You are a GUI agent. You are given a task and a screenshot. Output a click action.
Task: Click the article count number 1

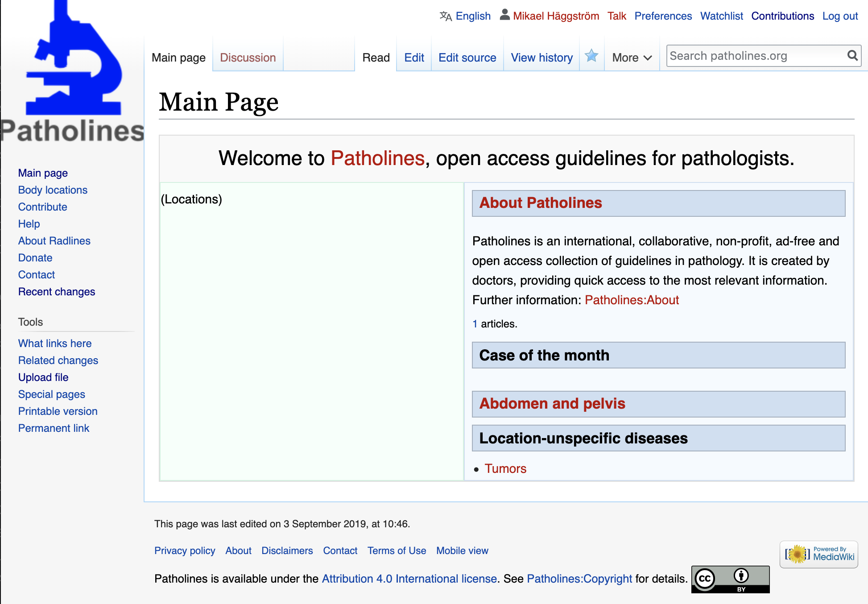[475, 324]
